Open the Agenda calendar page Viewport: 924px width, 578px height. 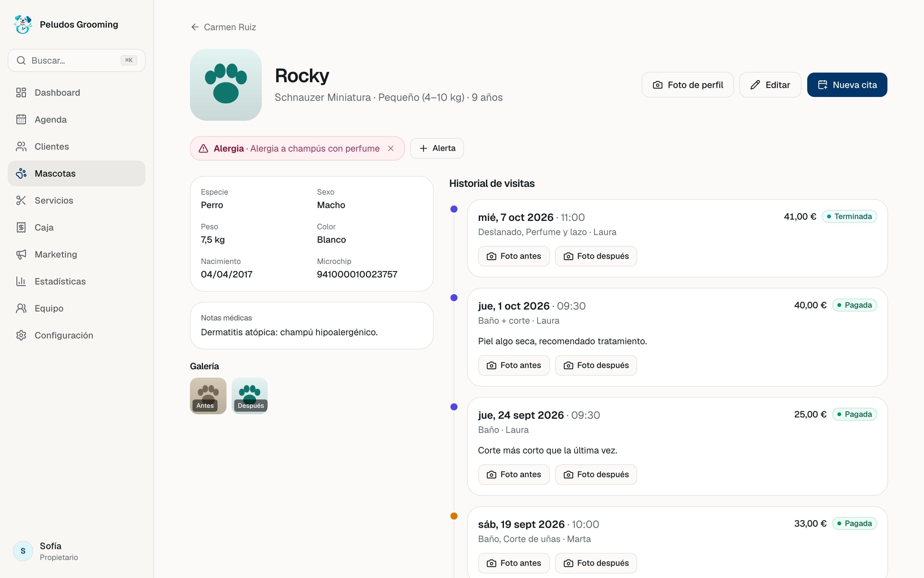click(76, 120)
